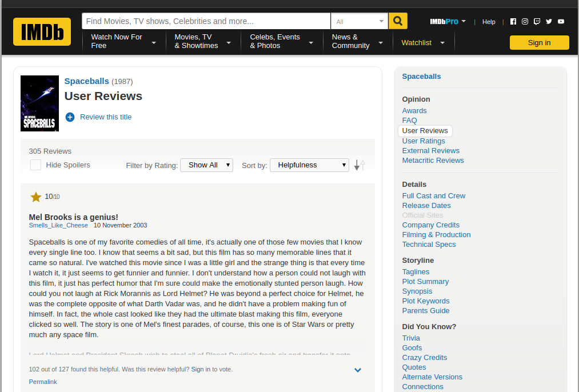Open User Ratings link
This screenshot has height=392, width=579.
[x=424, y=141]
